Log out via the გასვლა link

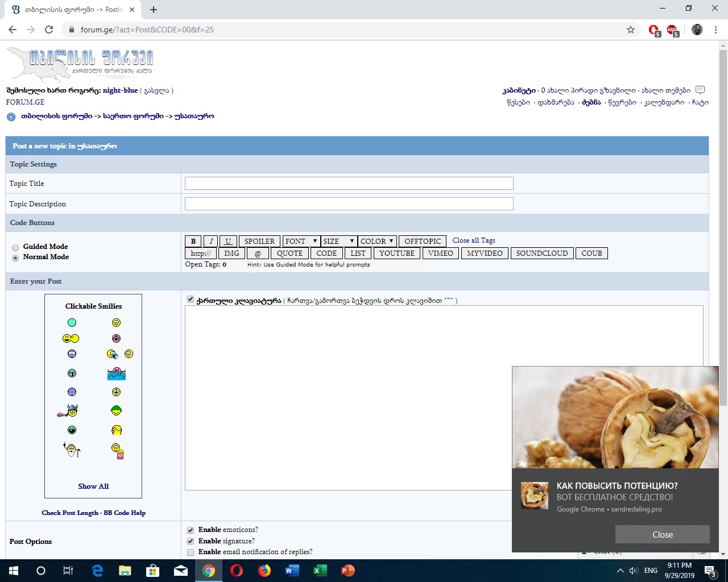click(156, 90)
